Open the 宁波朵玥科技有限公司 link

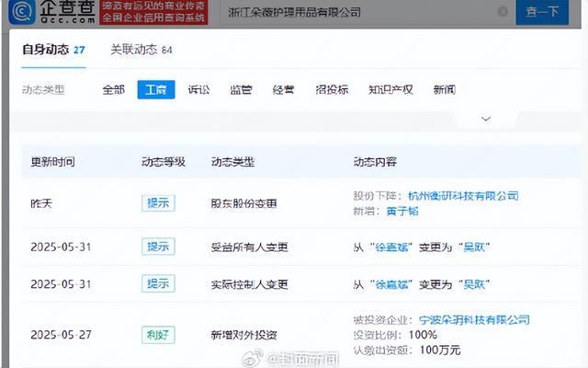(x=474, y=319)
